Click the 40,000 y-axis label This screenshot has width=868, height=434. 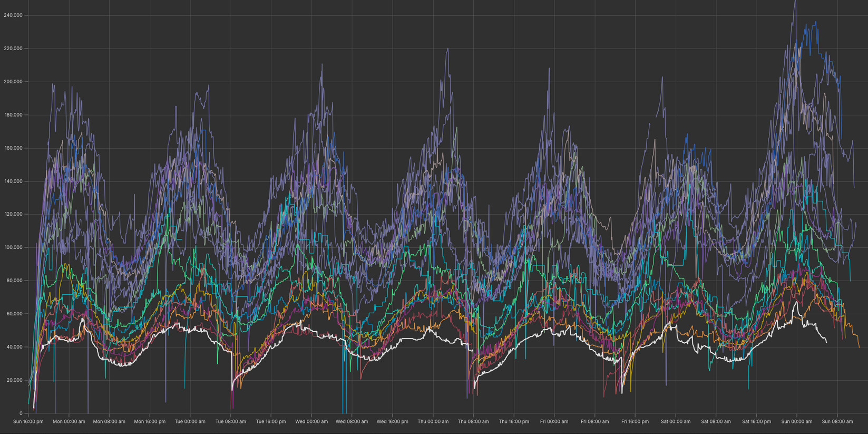[x=14, y=347]
